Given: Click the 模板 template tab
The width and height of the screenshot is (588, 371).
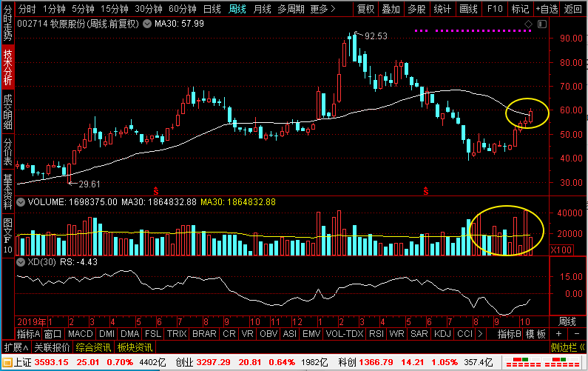Looking at the screenshot, I should point(535,334).
